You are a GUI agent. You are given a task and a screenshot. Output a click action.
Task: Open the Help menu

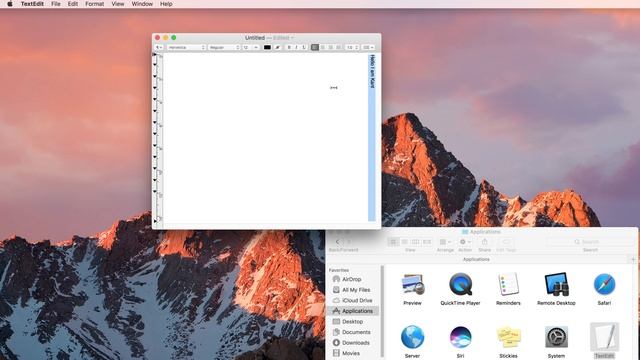(166, 4)
